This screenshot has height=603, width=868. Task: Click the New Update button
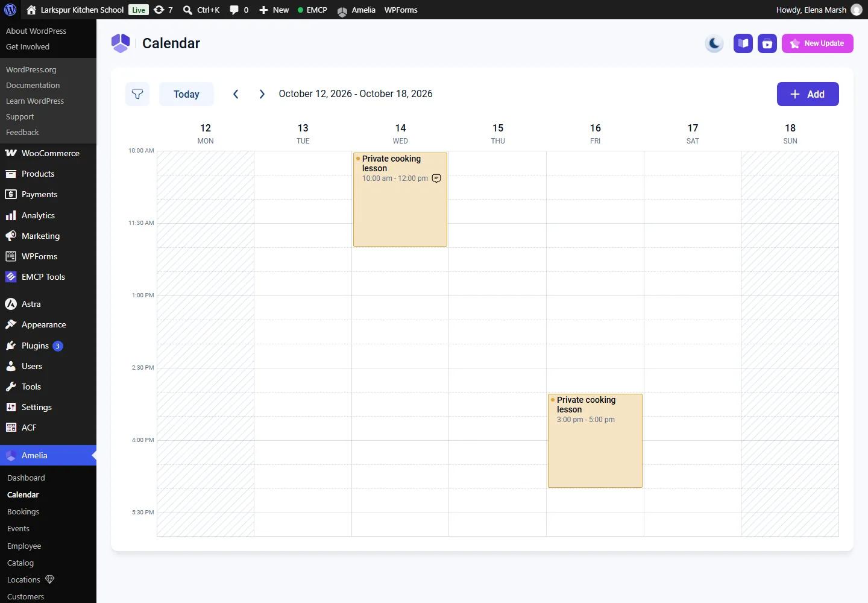coord(817,43)
